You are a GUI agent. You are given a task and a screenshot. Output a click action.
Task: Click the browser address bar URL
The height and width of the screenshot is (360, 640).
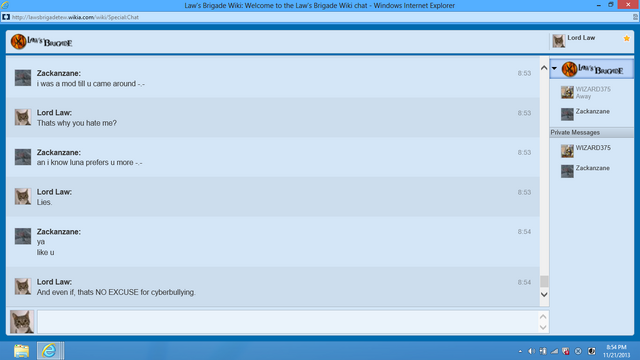tap(75, 17)
